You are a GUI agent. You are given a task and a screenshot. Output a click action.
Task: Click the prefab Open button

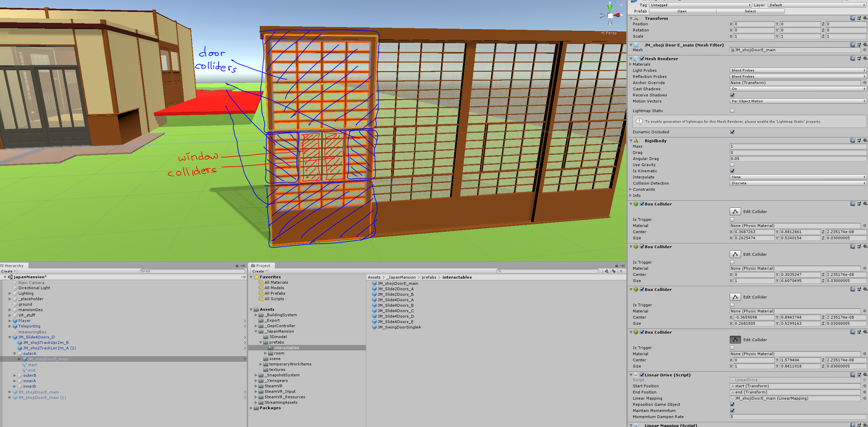pyautogui.click(x=682, y=11)
